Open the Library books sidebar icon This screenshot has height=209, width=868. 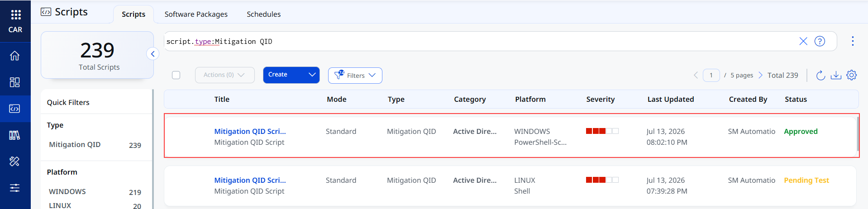(15, 135)
